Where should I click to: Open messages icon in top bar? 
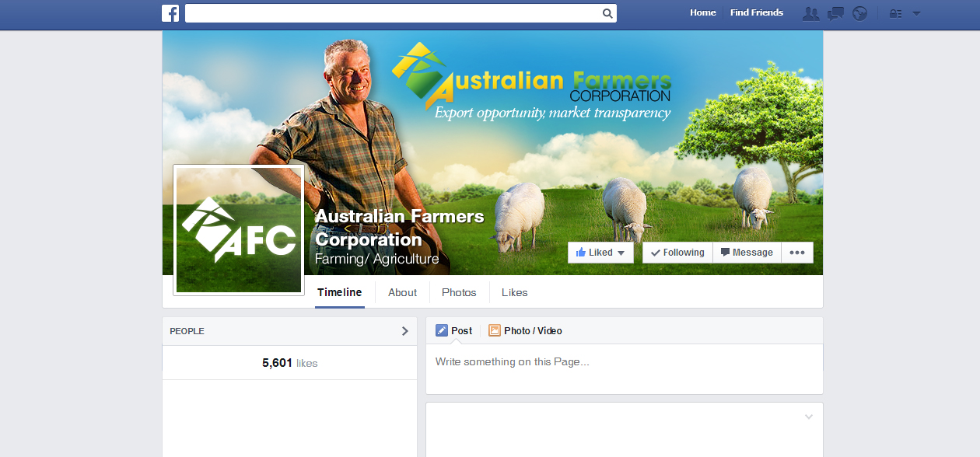(x=835, y=13)
